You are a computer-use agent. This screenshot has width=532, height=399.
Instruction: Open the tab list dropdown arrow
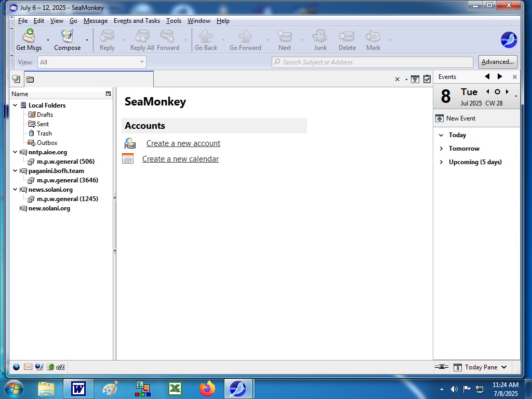tap(406, 79)
